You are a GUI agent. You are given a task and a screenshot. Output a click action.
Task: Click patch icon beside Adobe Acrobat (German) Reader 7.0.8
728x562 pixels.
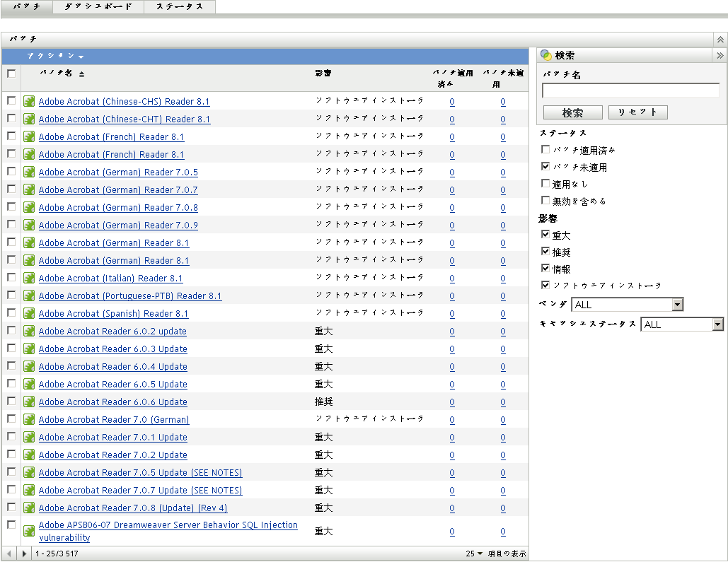tap(29, 207)
